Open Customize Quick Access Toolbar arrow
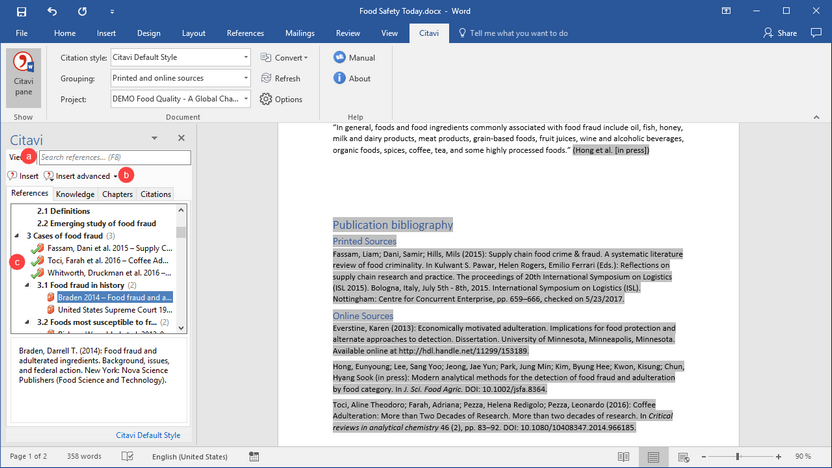The height and width of the screenshot is (468, 832). [112, 11]
